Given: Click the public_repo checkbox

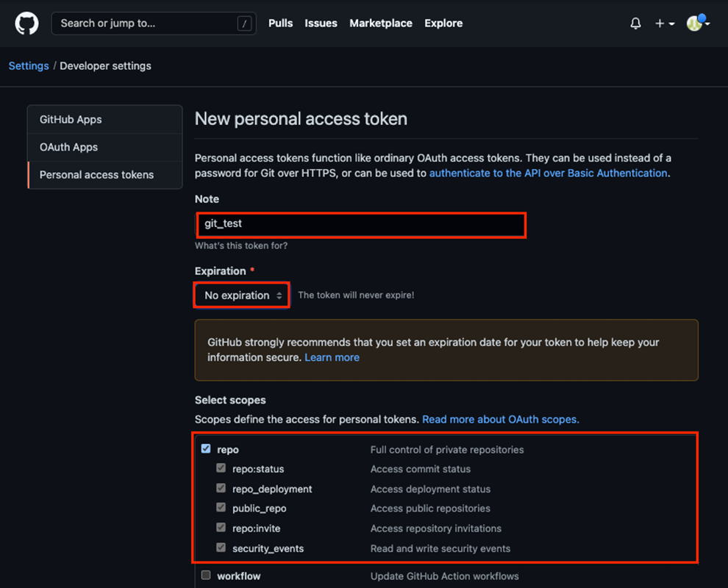Looking at the screenshot, I should coord(221,508).
